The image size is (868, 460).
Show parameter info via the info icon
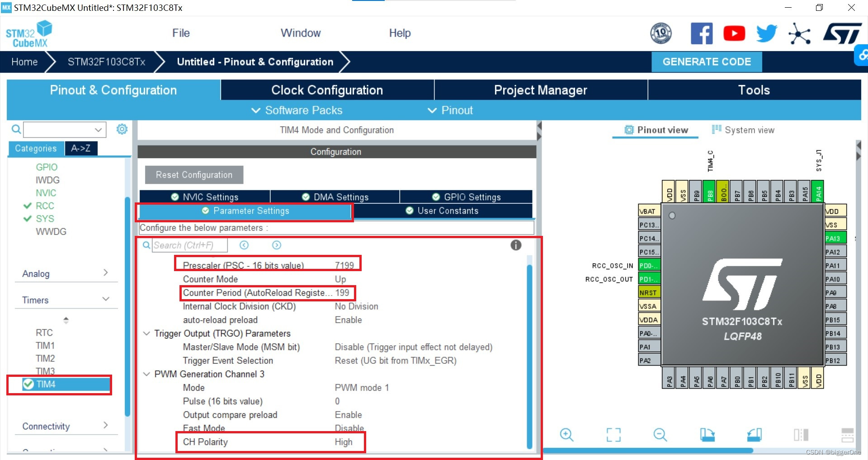tap(516, 245)
